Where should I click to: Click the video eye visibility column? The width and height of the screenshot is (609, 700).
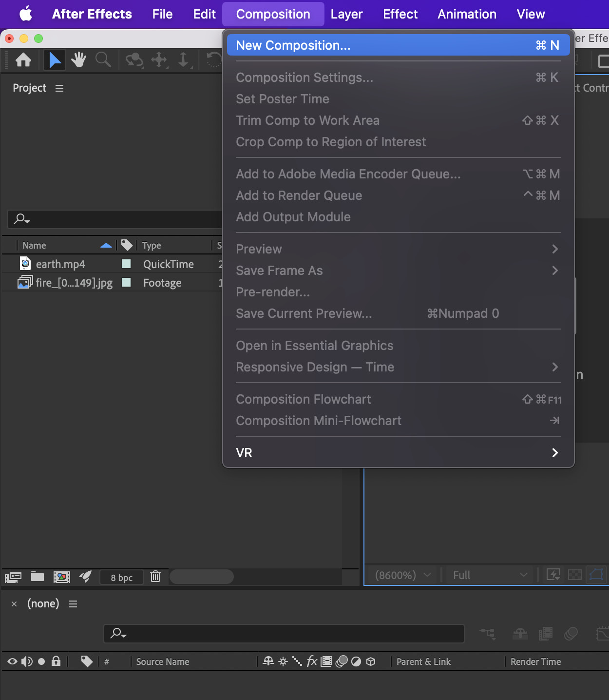point(12,661)
